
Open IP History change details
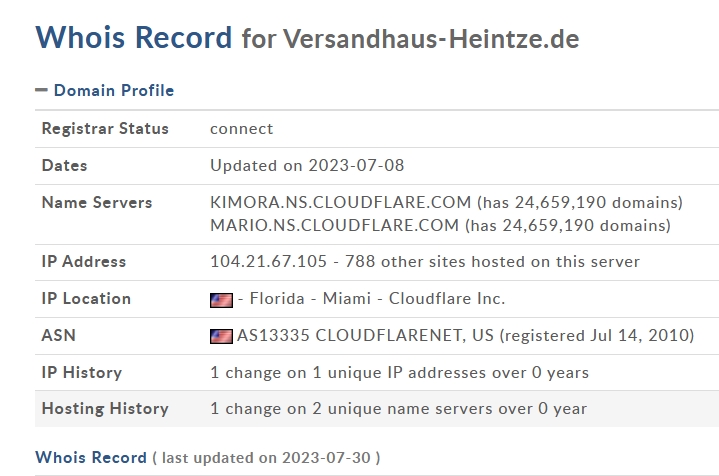pos(399,372)
